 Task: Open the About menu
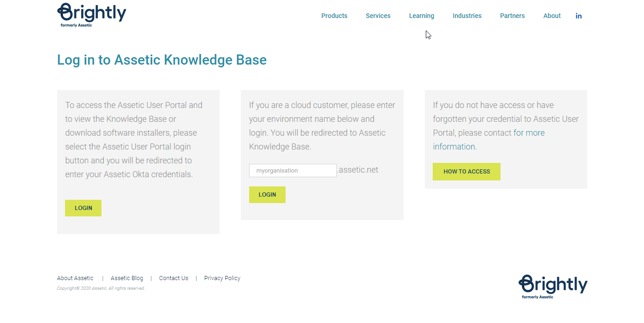(552, 16)
